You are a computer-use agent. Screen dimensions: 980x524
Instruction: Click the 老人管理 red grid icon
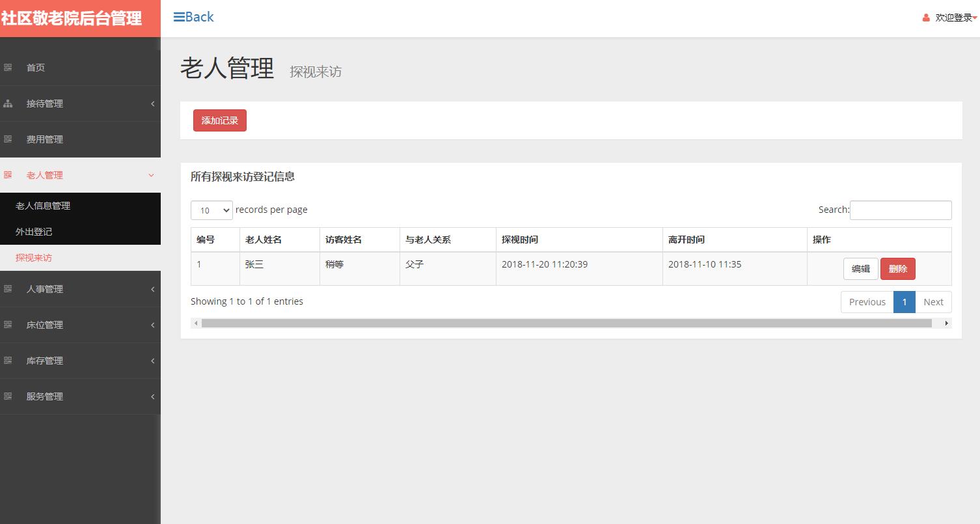click(x=8, y=174)
